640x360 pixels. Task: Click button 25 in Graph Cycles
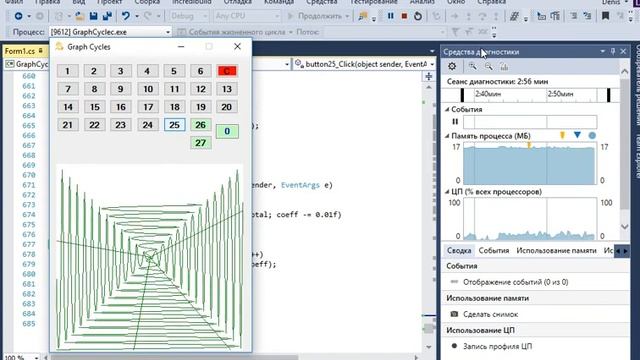pos(174,125)
